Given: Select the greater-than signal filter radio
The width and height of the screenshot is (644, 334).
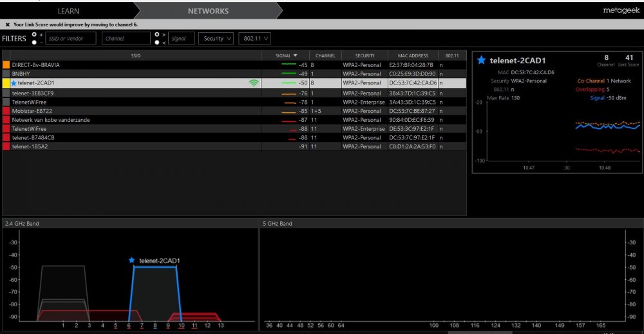Looking at the screenshot, I should pos(156,35).
